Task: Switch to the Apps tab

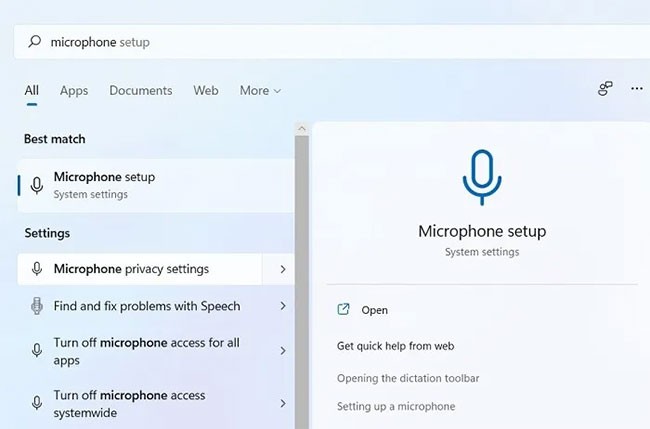Action: click(x=74, y=91)
